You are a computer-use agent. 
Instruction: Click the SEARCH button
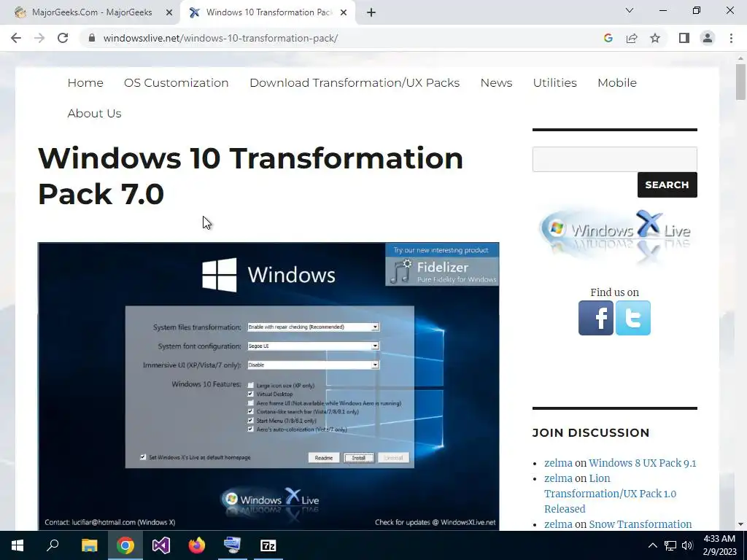pyautogui.click(x=667, y=184)
